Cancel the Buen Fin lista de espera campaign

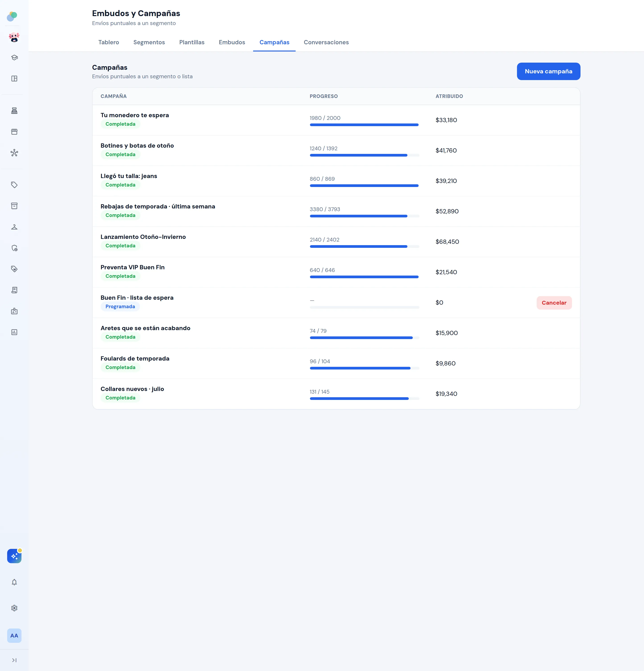[x=554, y=303]
